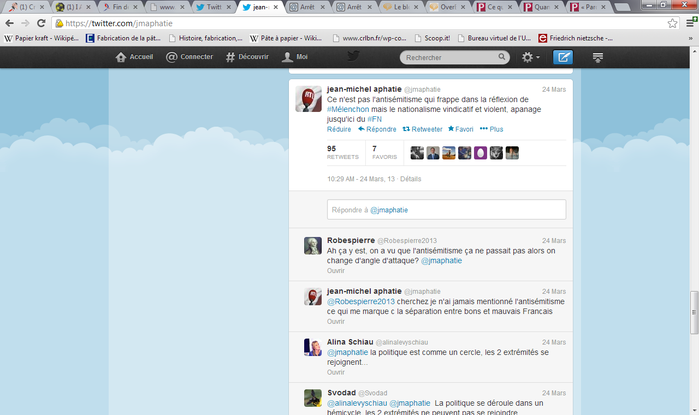
Task: Open the Scoop.it! bookmark
Action: (432, 38)
